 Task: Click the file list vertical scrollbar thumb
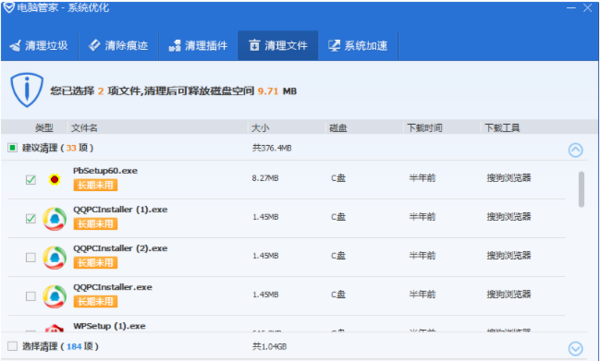581,189
